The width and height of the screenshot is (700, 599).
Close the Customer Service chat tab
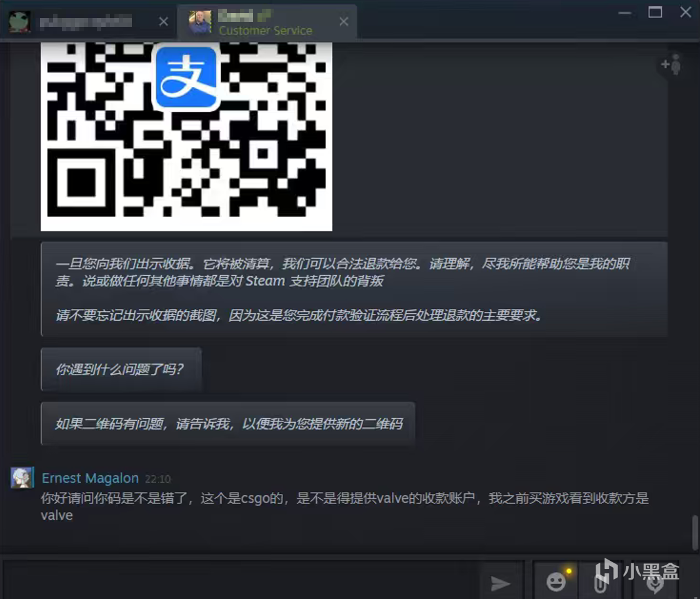(343, 21)
